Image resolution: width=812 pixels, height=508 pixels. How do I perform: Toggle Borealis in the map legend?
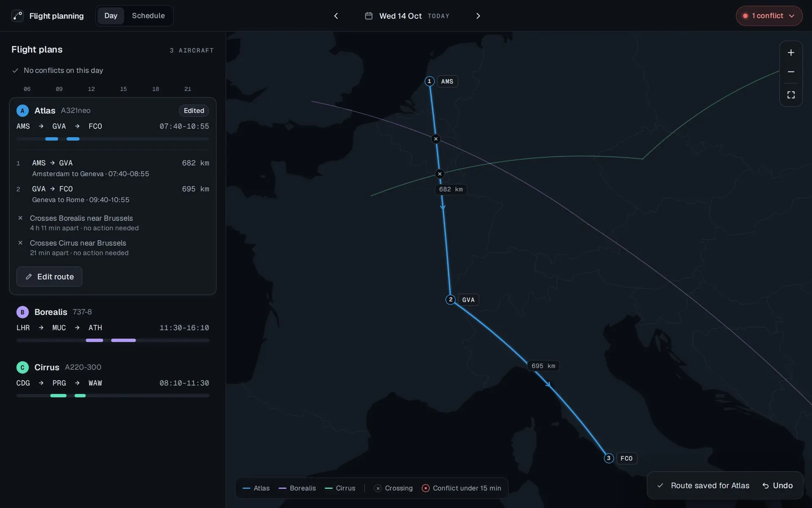(297, 488)
